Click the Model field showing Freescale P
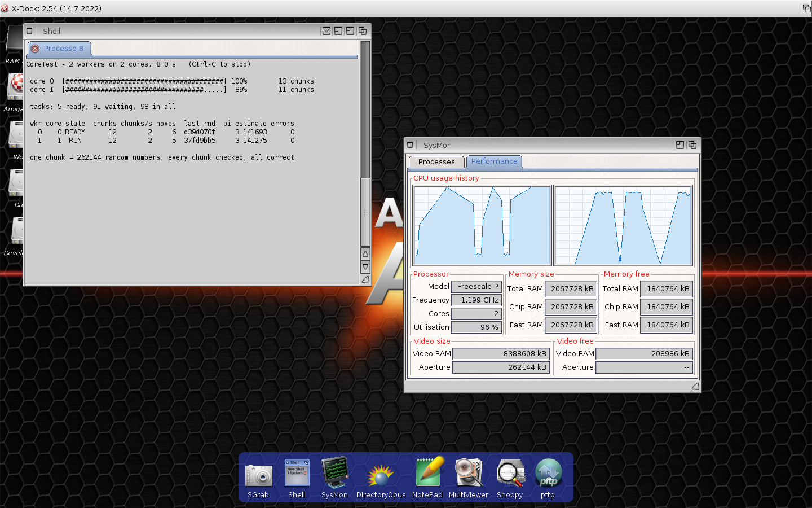The height and width of the screenshot is (508, 812). click(476, 287)
